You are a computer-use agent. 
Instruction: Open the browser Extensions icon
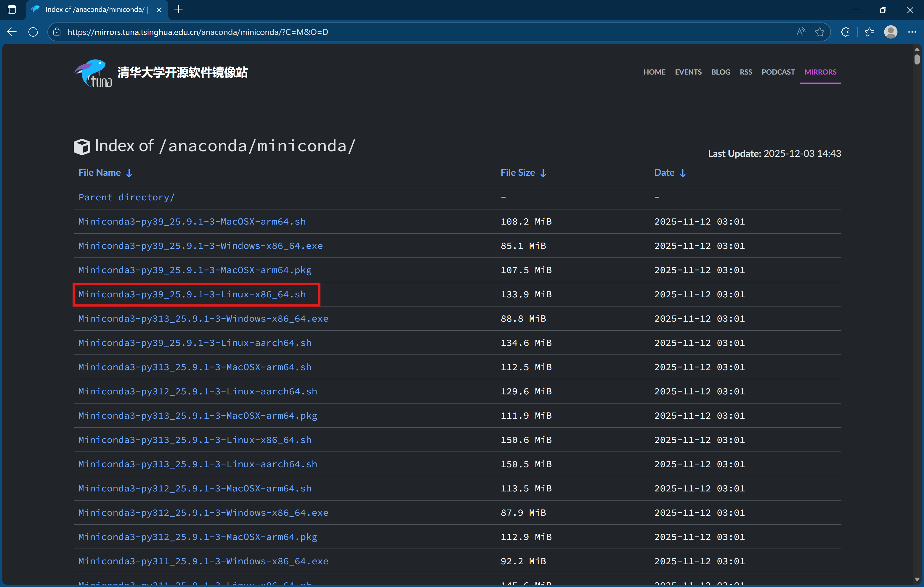click(x=845, y=32)
